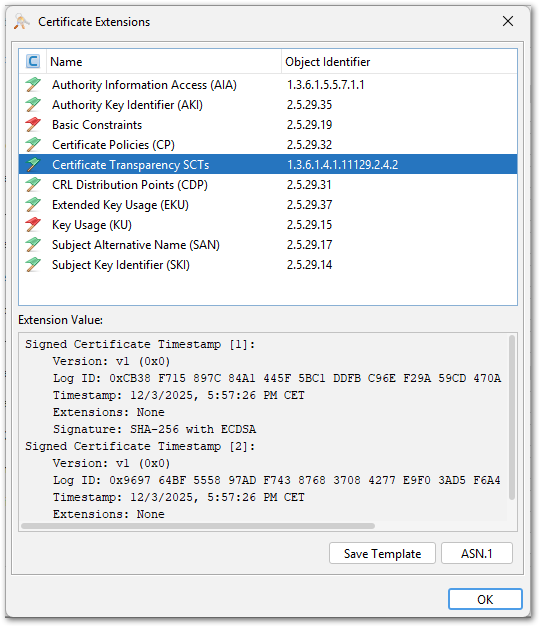Click OID 2.5.29.15 cell
This screenshot has height=627, width=540.
309,225
